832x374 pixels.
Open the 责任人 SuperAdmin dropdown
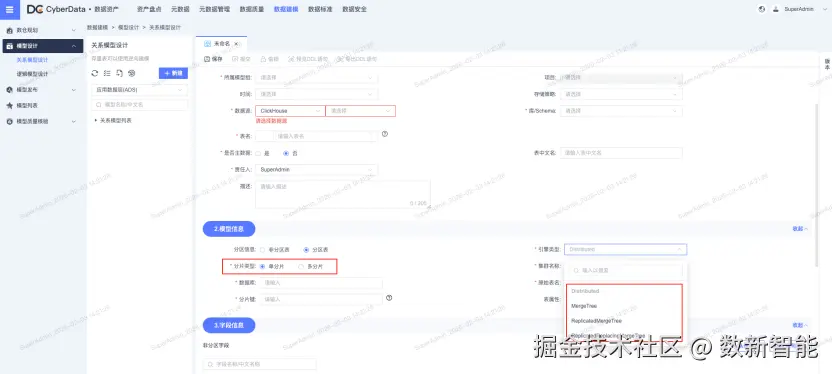pos(317,170)
